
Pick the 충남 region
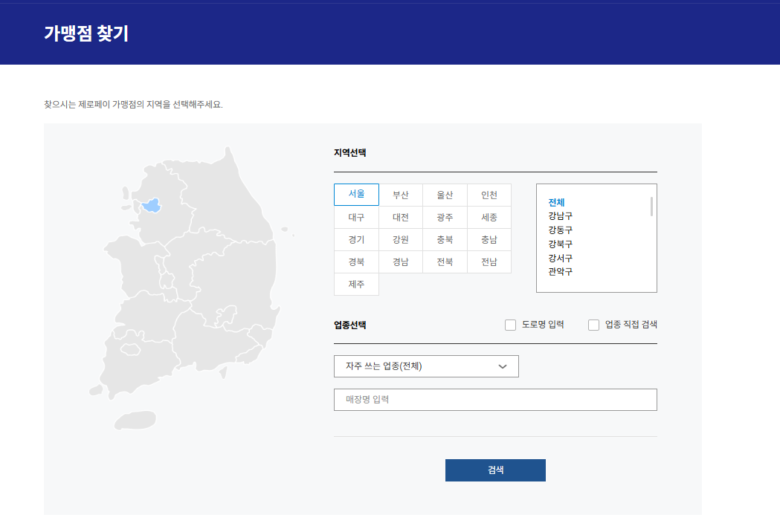click(x=489, y=240)
